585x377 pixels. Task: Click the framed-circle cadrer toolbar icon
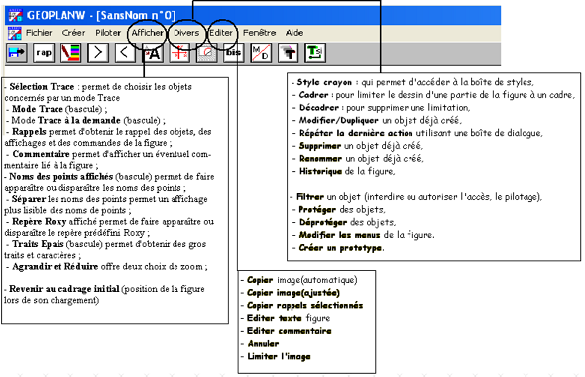tap(207, 53)
